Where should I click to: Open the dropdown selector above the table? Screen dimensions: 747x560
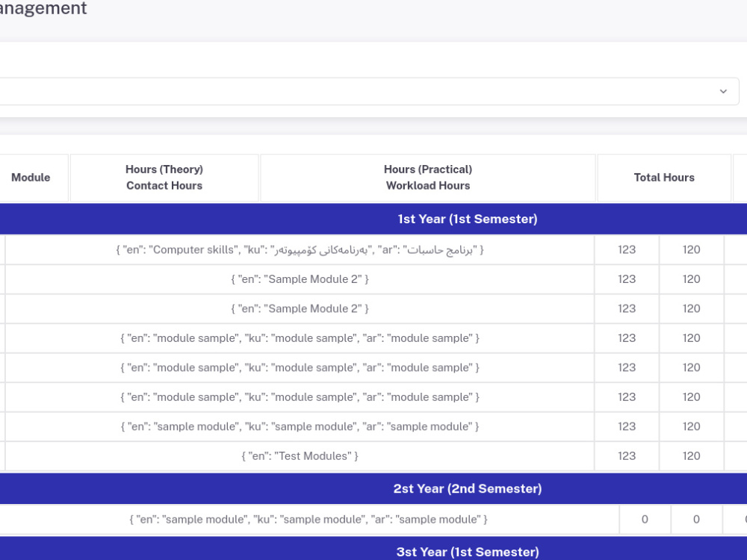point(369,91)
